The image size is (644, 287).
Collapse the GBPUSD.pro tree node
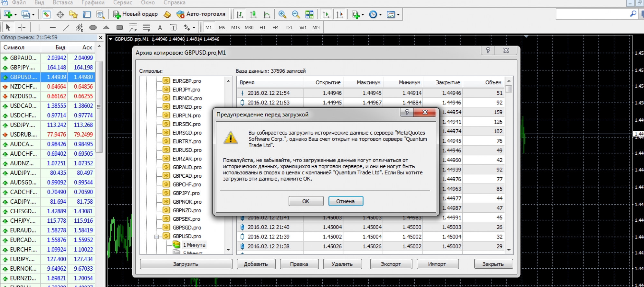(156, 236)
